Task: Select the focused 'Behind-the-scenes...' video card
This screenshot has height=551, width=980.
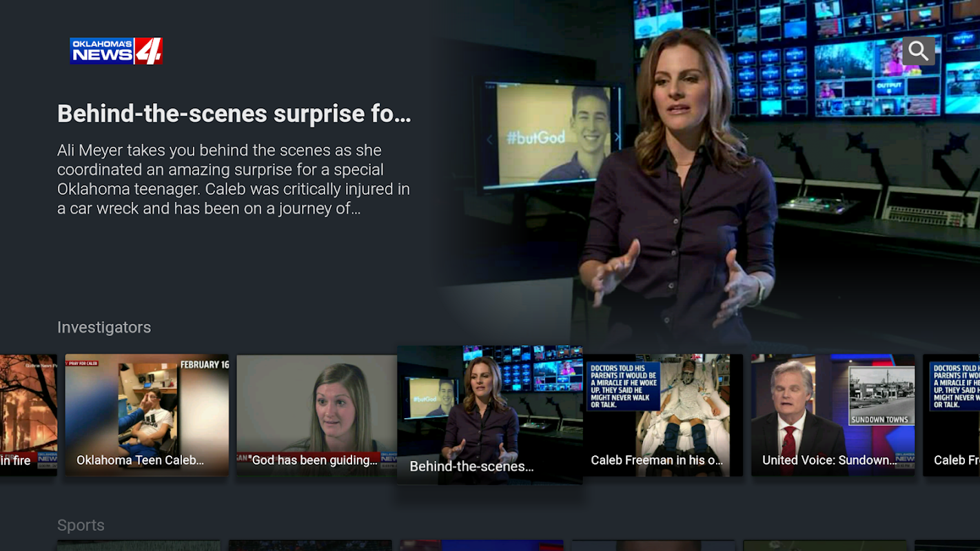Action: click(x=490, y=415)
